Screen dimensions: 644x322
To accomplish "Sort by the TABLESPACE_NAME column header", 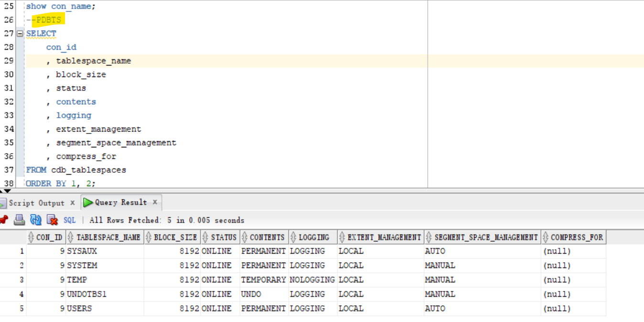I will tap(105, 237).
